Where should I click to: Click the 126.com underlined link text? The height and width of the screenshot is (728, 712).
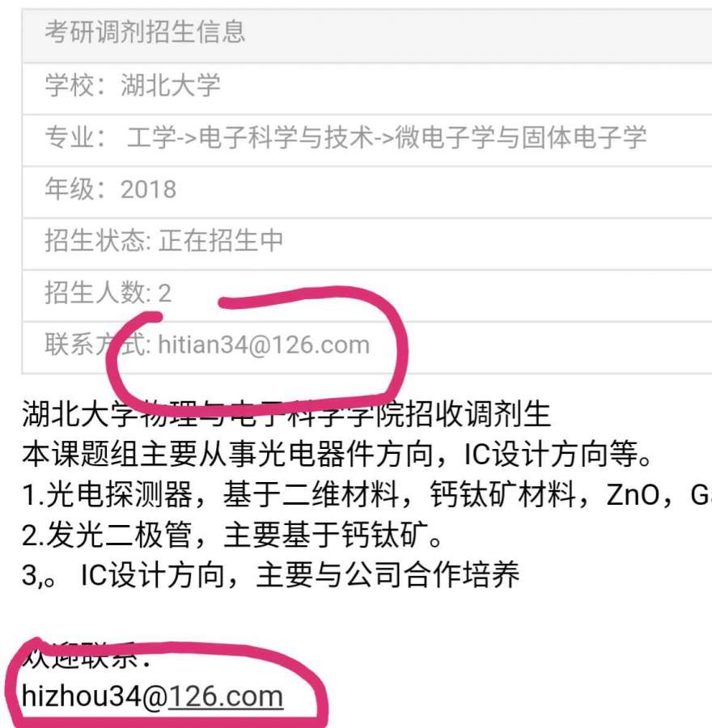(225, 696)
